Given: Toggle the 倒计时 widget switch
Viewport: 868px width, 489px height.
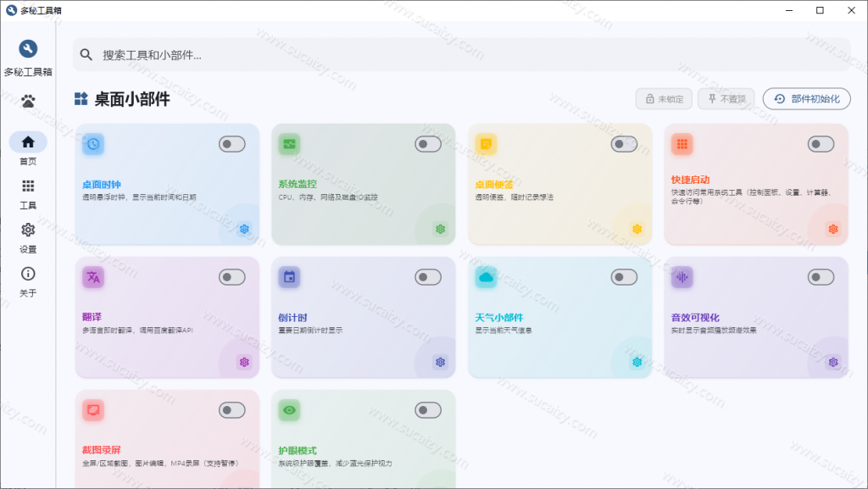Looking at the screenshot, I should tap(428, 277).
